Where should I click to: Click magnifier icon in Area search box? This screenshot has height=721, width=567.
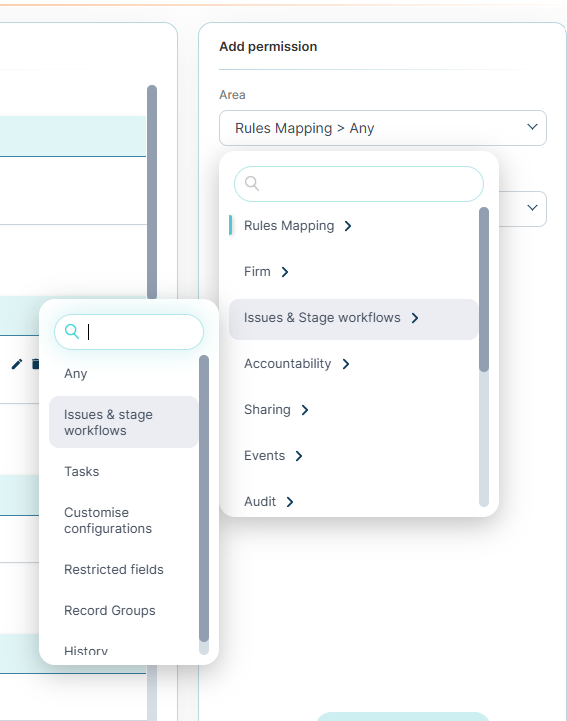(x=252, y=183)
